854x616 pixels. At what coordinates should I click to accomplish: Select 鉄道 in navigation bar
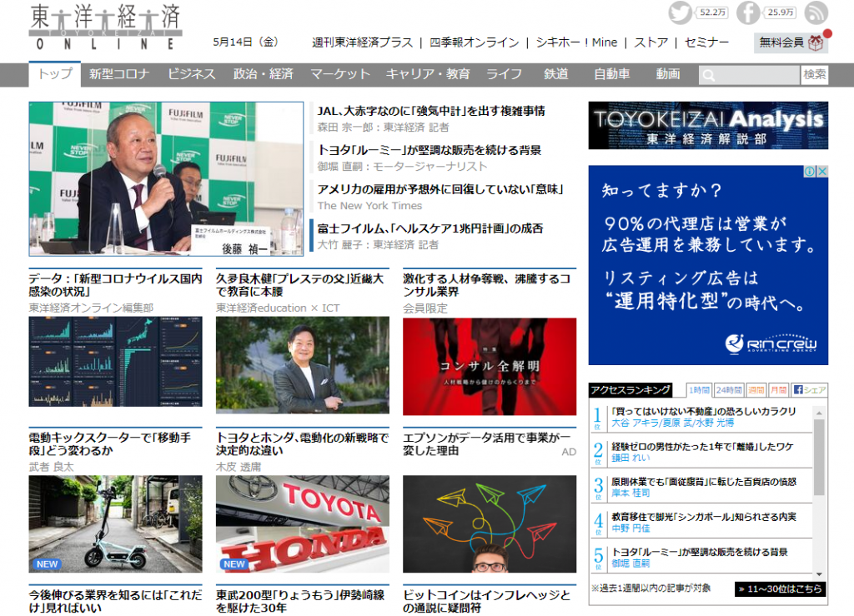click(556, 74)
